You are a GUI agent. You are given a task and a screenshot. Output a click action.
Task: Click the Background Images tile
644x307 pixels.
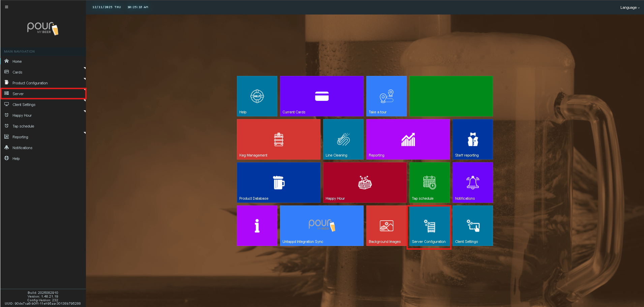(386, 226)
